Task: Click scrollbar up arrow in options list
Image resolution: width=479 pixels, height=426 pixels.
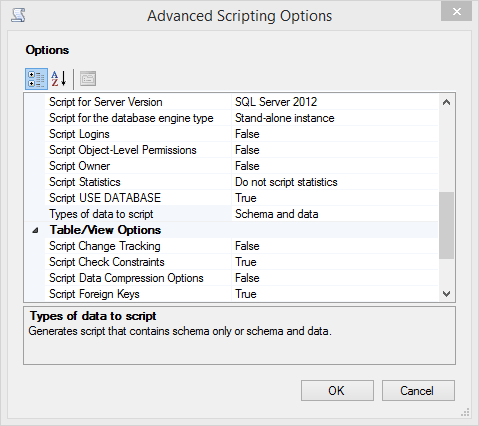Action: (x=446, y=102)
